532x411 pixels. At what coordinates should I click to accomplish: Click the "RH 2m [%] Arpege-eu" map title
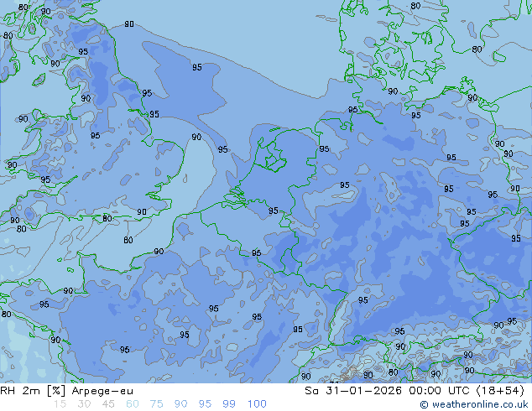[67, 391]
